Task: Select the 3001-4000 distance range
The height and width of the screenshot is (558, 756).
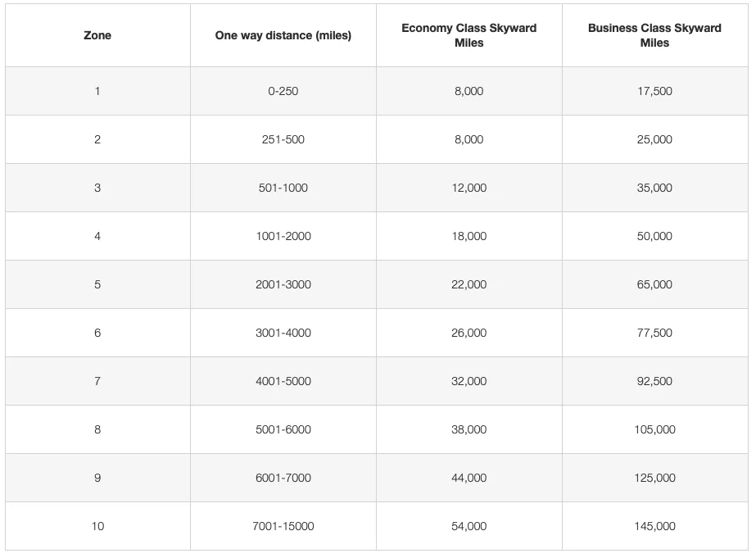Action: [283, 333]
